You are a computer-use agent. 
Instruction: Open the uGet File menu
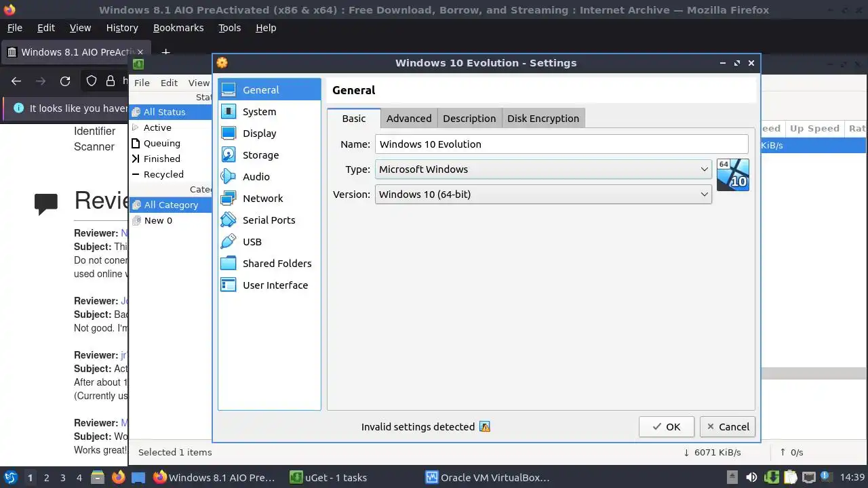point(142,83)
